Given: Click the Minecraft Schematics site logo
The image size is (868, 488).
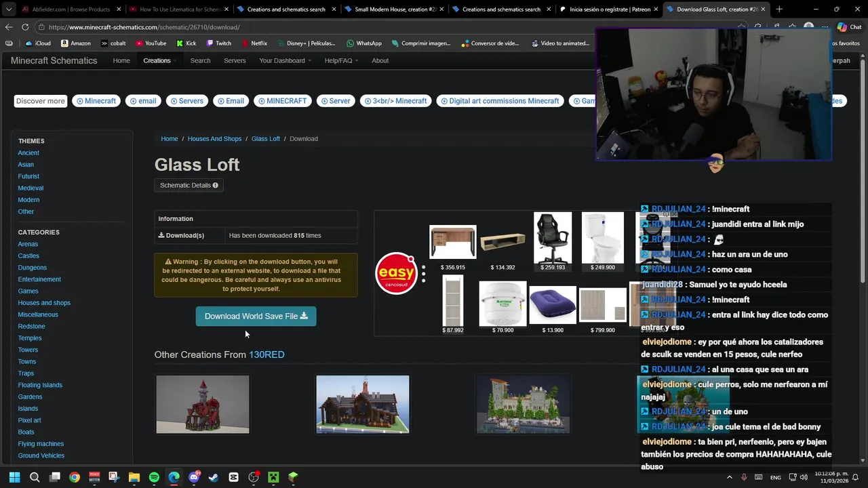Looking at the screenshot, I should point(54,60).
